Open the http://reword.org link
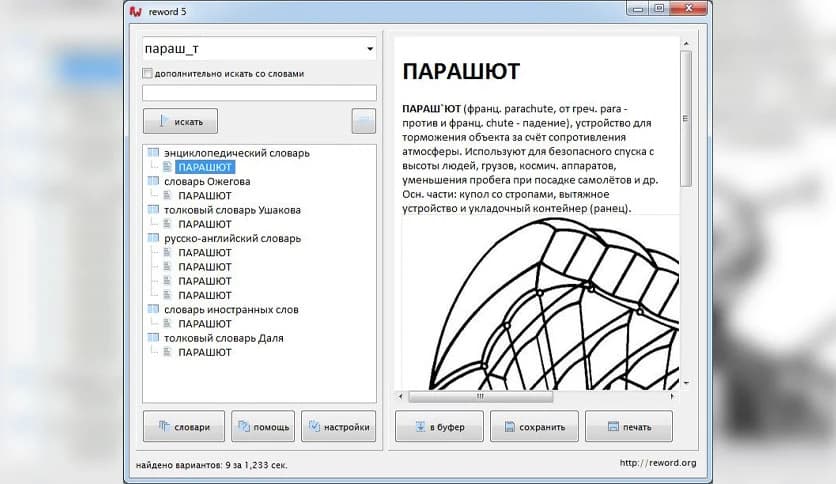The width and height of the screenshot is (836, 484). (658, 463)
